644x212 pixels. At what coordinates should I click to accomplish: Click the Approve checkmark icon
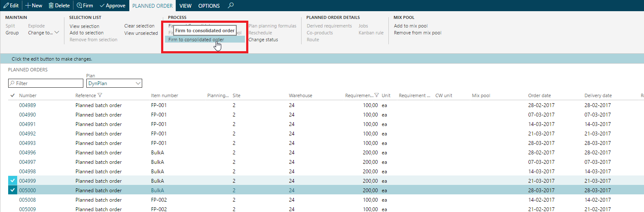102,6
